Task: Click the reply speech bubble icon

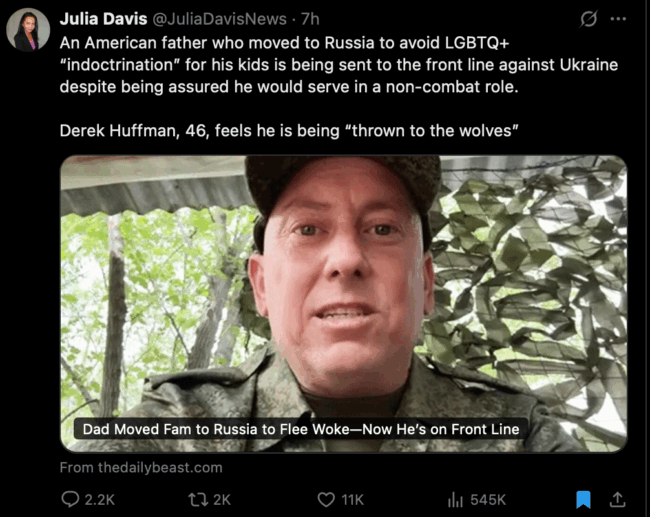Action: 70,499
